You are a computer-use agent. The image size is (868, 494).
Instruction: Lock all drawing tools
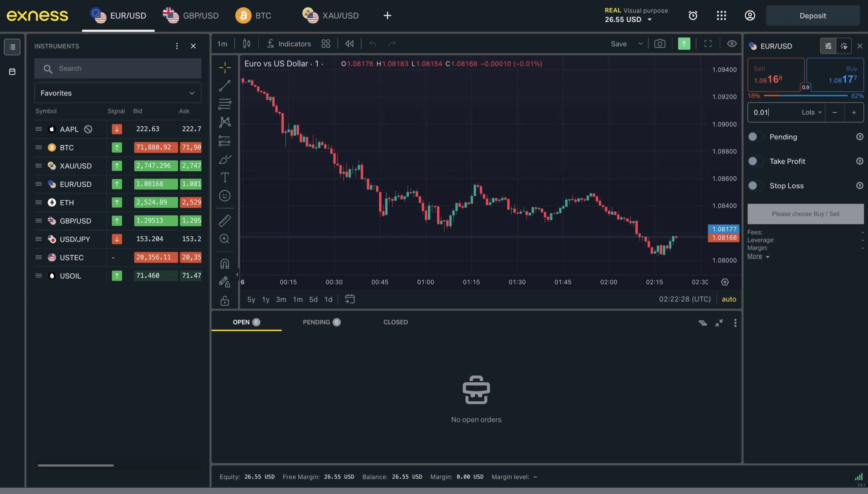click(x=225, y=300)
